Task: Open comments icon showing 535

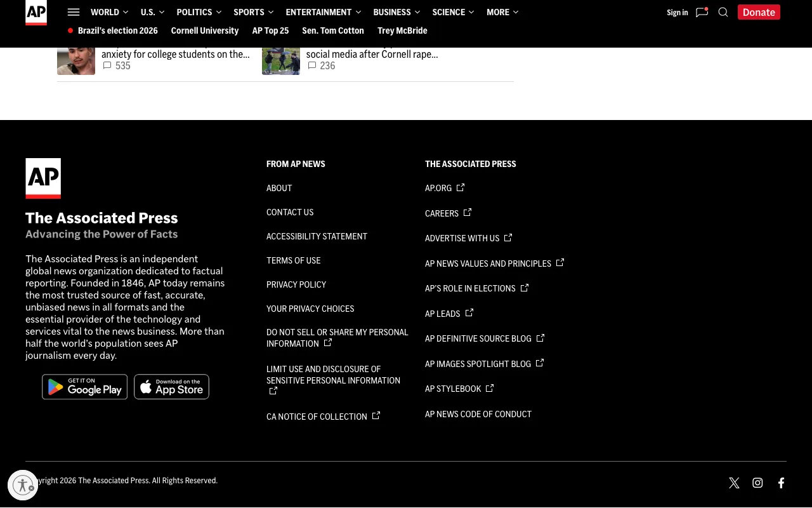Action: coord(107,65)
